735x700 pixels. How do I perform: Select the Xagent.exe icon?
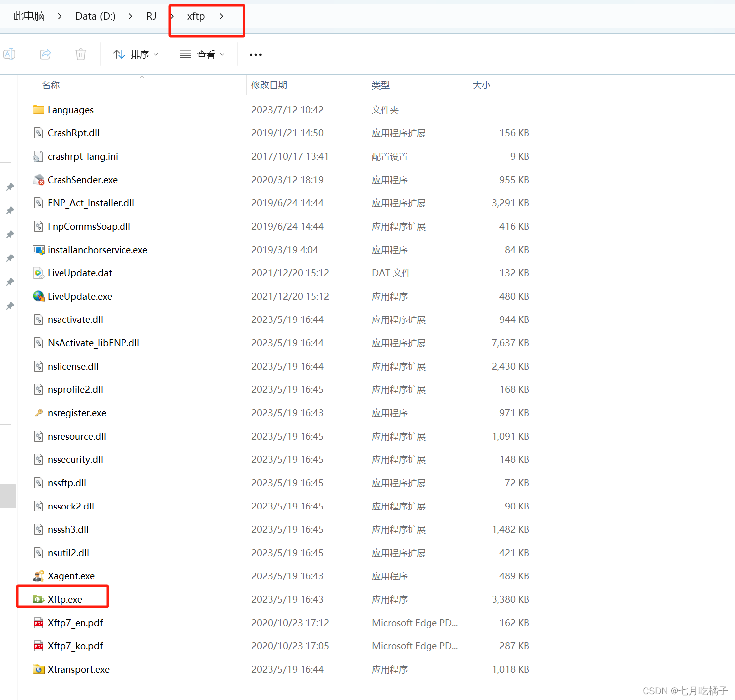[38, 576]
